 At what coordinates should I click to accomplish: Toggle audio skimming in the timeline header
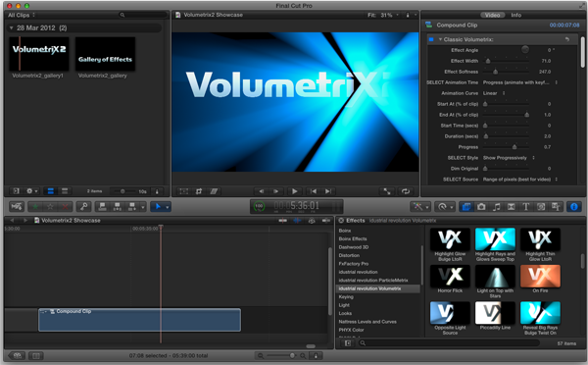click(x=297, y=221)
